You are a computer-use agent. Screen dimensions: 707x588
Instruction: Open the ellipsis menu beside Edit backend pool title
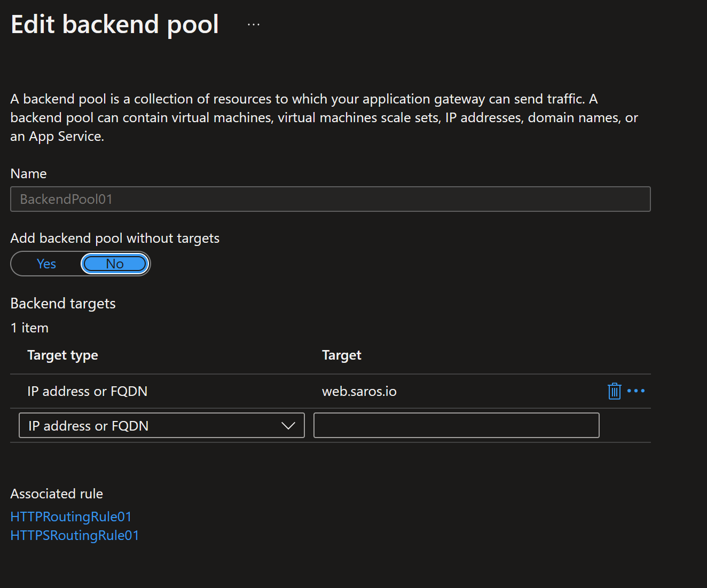[254, 25]
